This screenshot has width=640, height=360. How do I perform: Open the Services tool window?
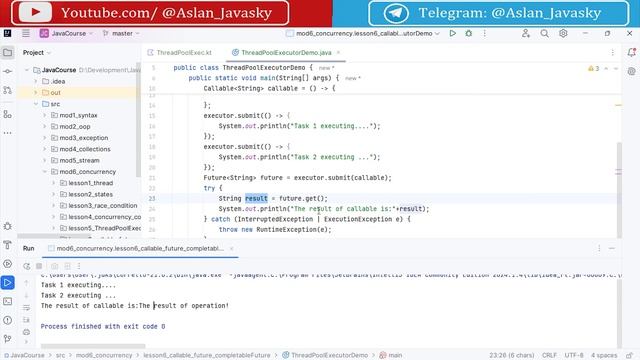click(7, 264)
